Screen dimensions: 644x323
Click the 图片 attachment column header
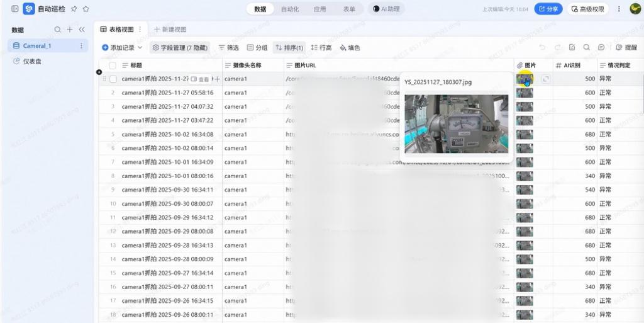(533, 65)
